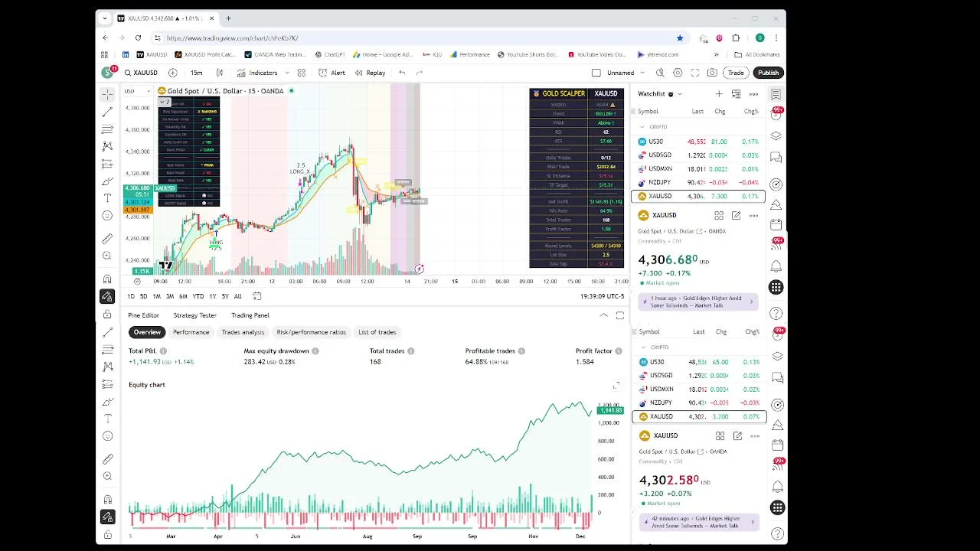
Task: Click the Publish button
Action: click(768, 73)
